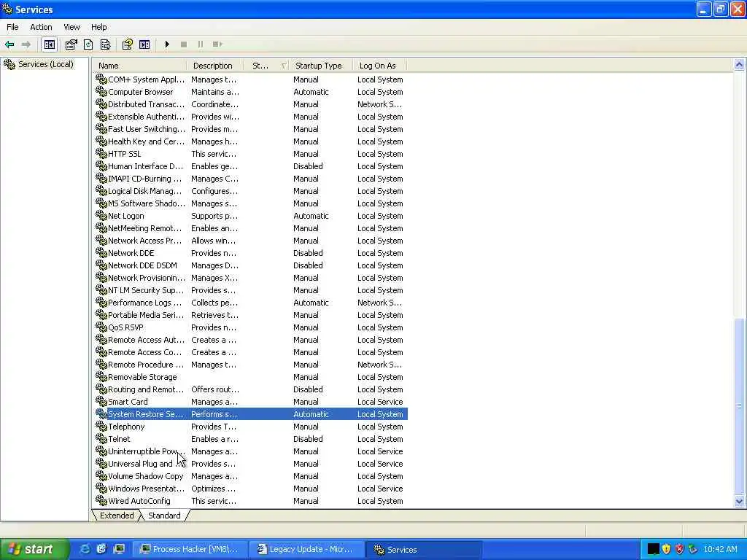Click the Internet Explorer quick launch icon
The height and width of the screenshot is (560, 747).
[85, 549]
